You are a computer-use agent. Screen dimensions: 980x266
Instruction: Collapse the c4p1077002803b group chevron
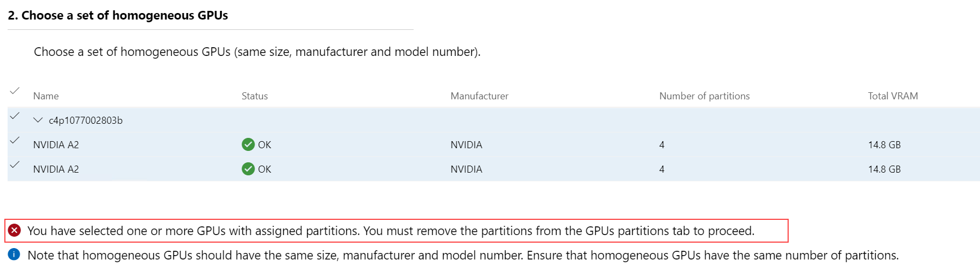38,120
